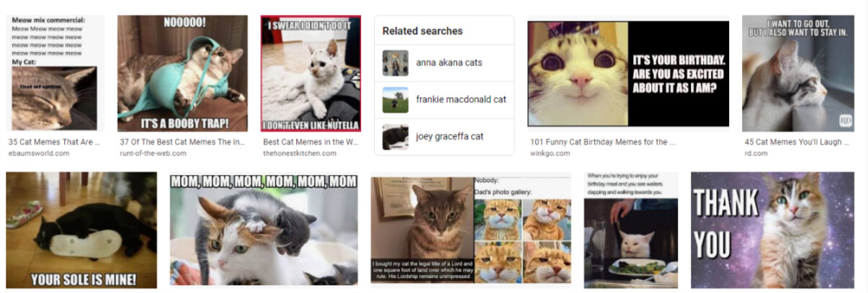This screenshot has height=293, width=868.
Task: Click the joey graceffa cat small thumbnail
Action: click(395, 137)
